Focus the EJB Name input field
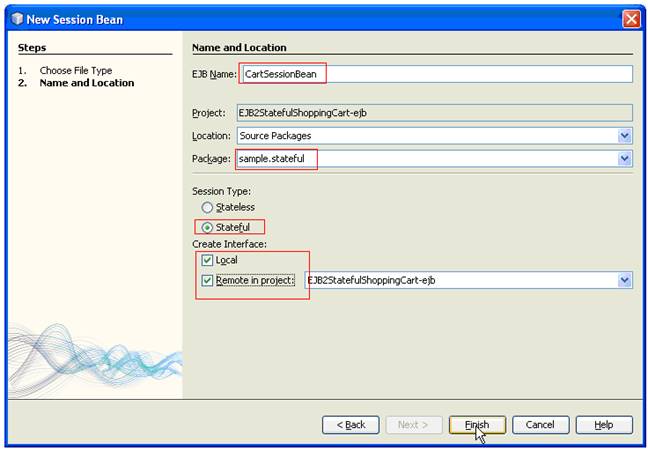This screenshot has width=648, height=451. 436,74
